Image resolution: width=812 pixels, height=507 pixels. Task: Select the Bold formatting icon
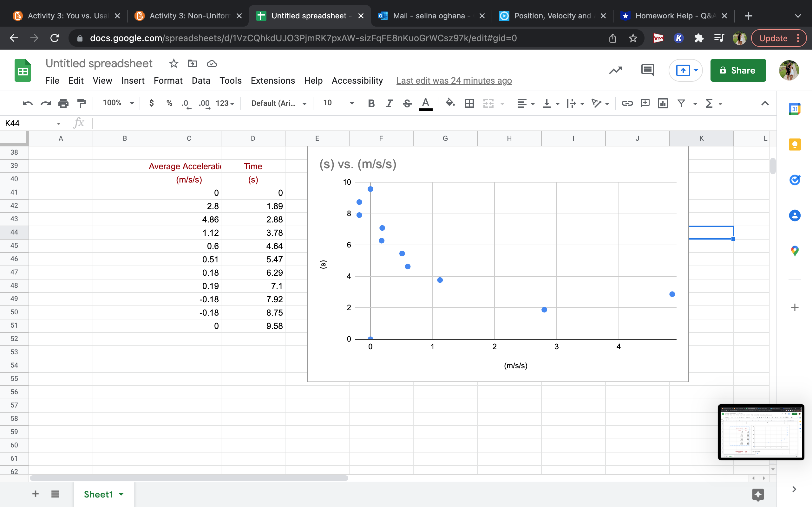click(x=371, y=103)
